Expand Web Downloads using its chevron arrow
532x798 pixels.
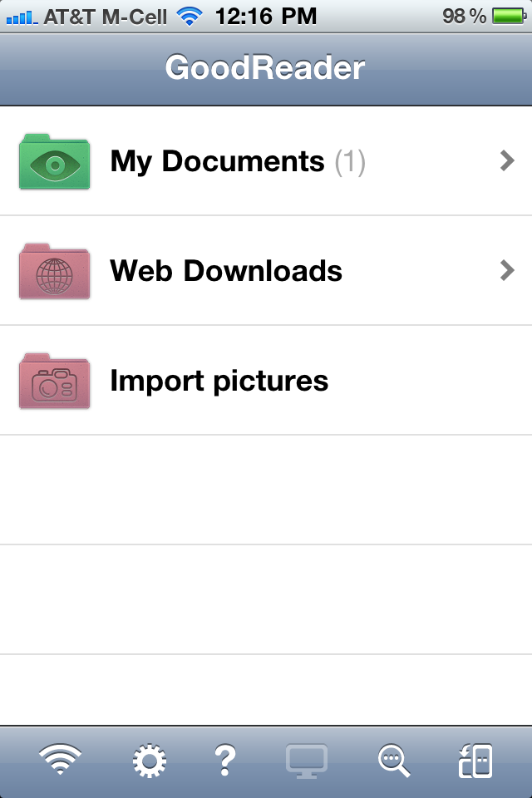pyautogui.click(x=507, y=271)
